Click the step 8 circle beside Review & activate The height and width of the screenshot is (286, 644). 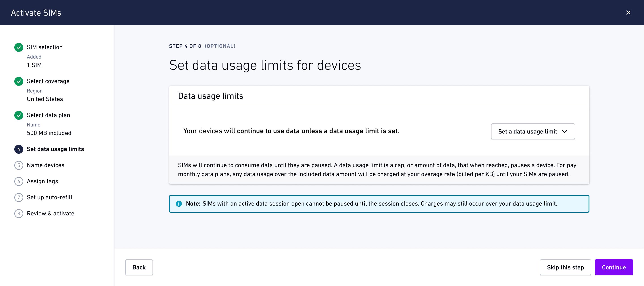[19, 213]
